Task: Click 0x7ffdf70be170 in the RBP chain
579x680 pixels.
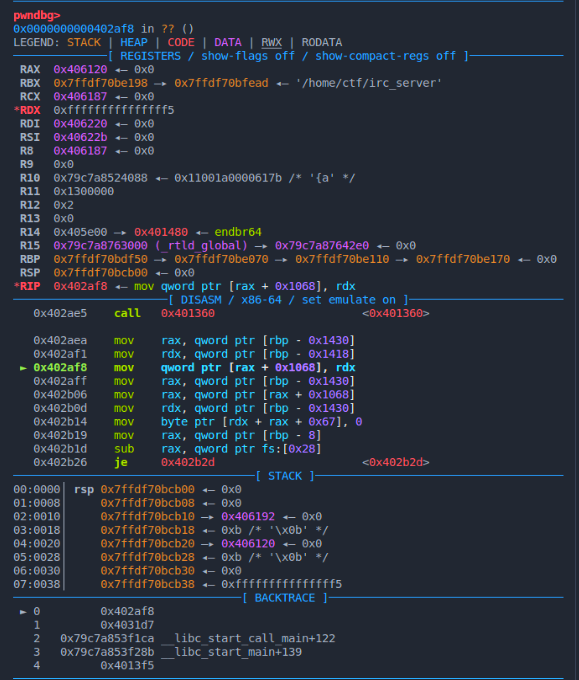Action: click(463, 259)
